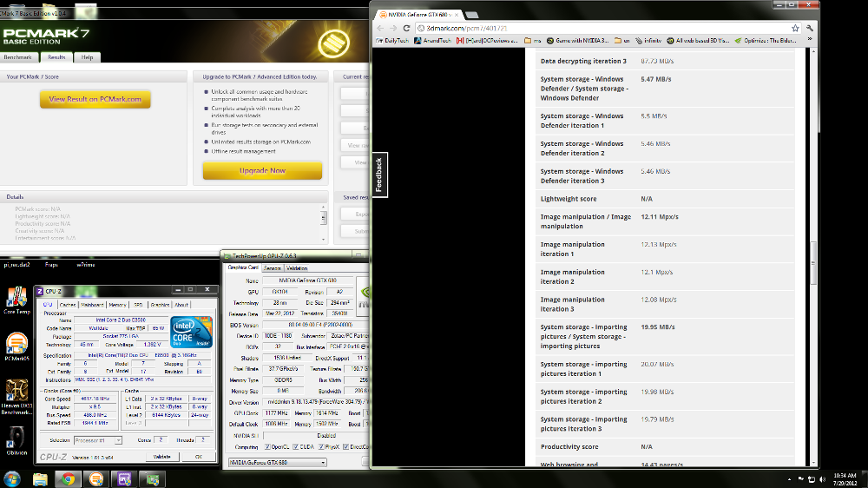
Task: Click the network tray icon
Action: coord(812,479)
